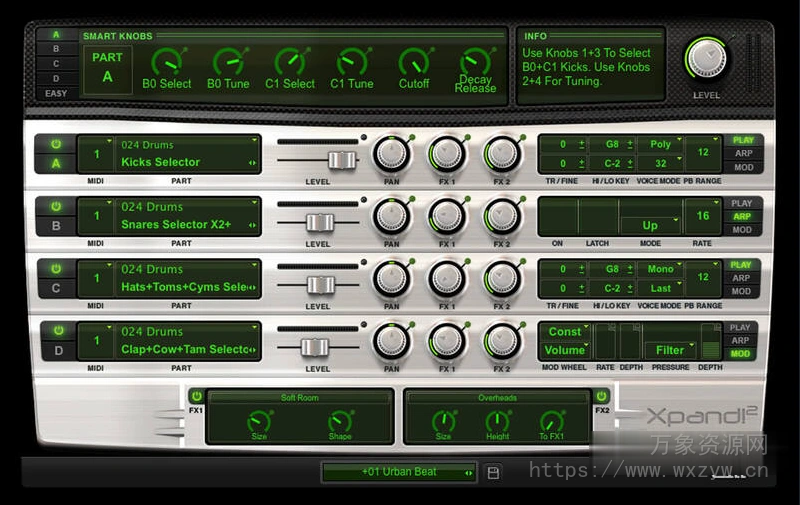Click the master Level knob
The height and width of the screenshot is (505, 800).
click(707, 59)
